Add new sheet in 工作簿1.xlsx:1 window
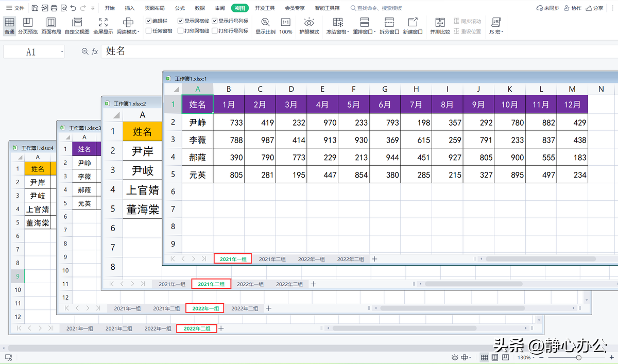618x364 pixels. (374, 259)
